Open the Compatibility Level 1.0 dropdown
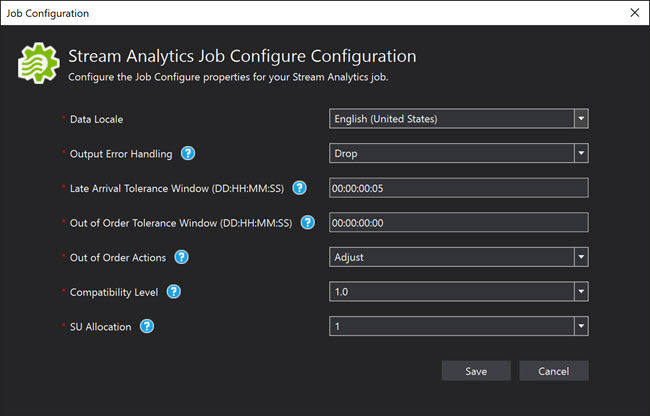The height and width of the screenshot is (416, 650). pos(458,292)
